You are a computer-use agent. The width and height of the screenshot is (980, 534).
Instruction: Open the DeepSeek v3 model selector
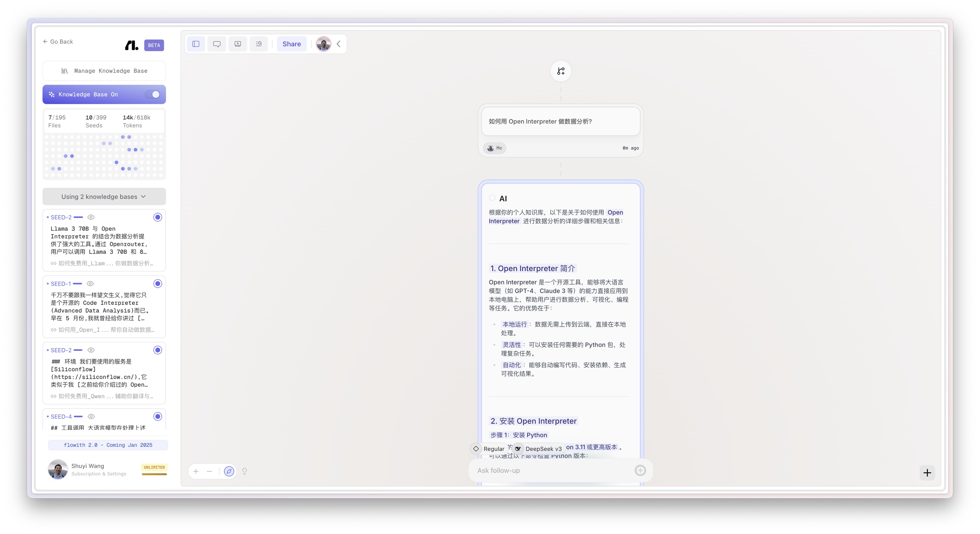(539, 449)
